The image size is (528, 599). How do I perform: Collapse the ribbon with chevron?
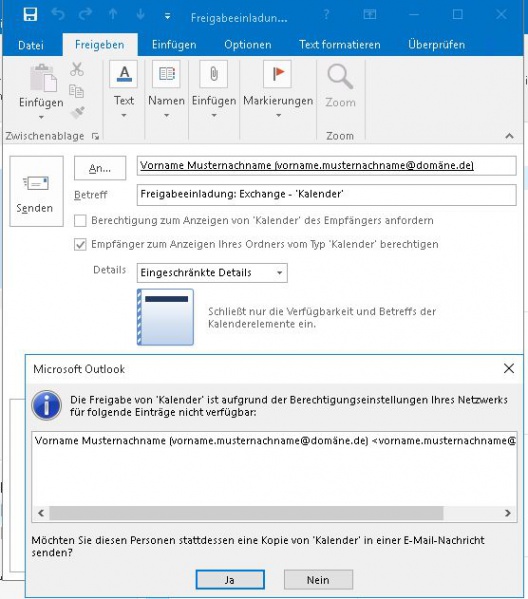[509, 136]
